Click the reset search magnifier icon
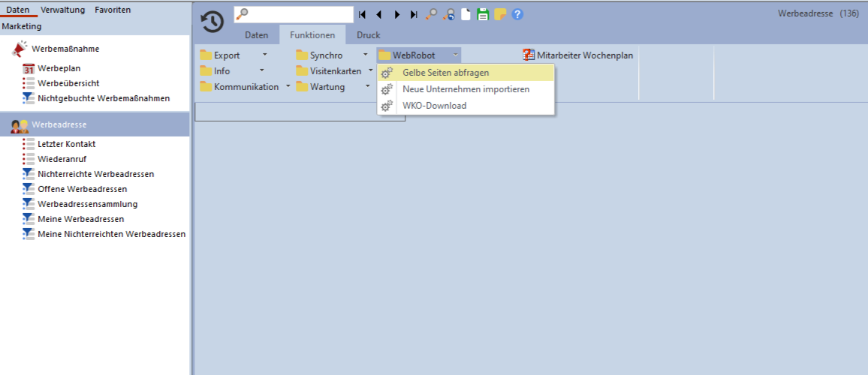The height and width of the screenshot is (375, 868). (x=448, y=14)
